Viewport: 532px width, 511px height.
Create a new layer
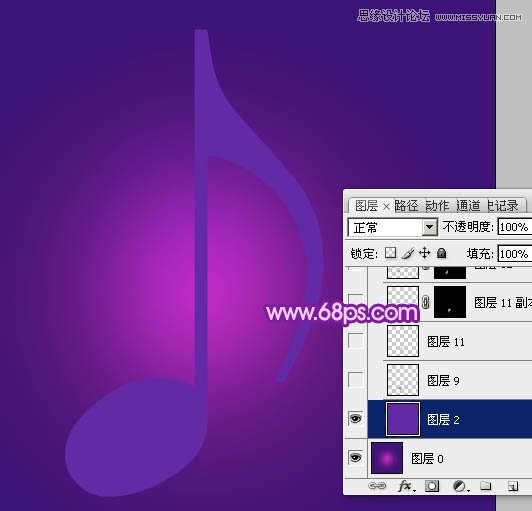click(x=513, y=486)
